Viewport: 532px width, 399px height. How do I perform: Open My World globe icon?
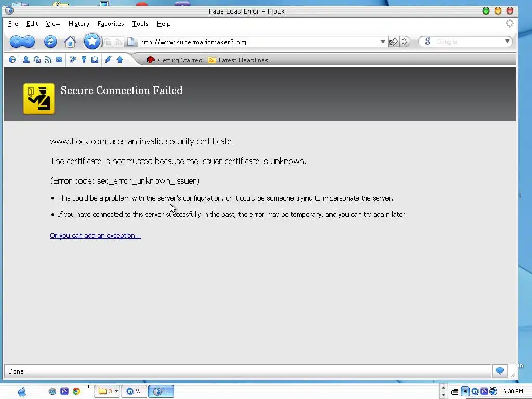click(12, 60)
